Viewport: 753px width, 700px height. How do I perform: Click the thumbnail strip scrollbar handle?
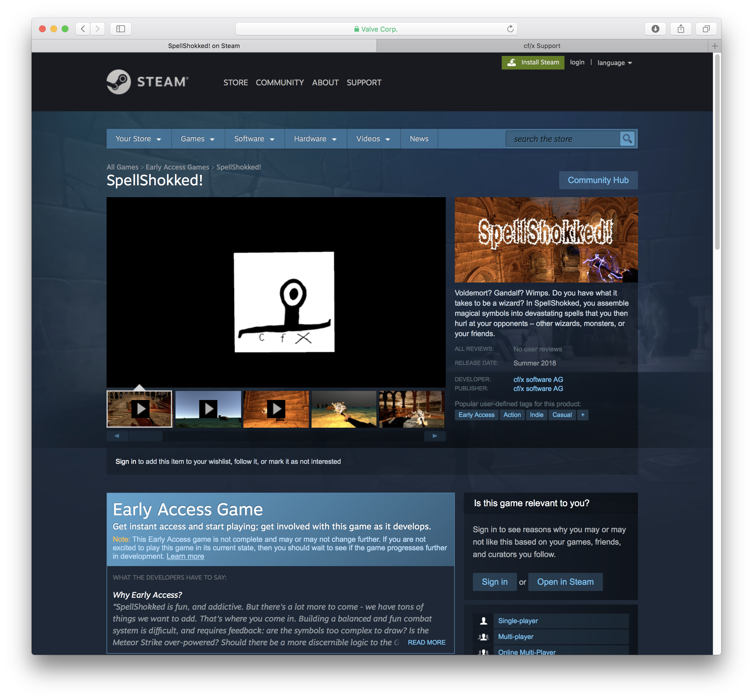coord(146,436)
